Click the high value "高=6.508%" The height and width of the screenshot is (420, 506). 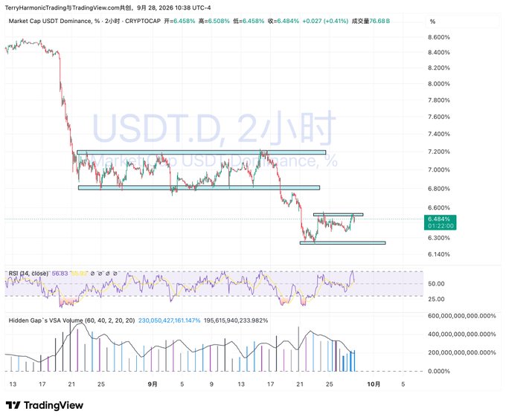214,21
